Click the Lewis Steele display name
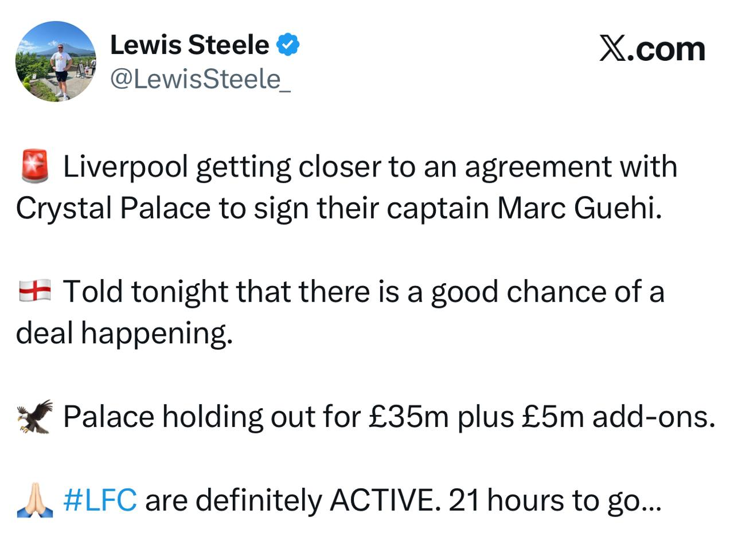The height and width of the screenshot is (560, 734). (189, 45)
